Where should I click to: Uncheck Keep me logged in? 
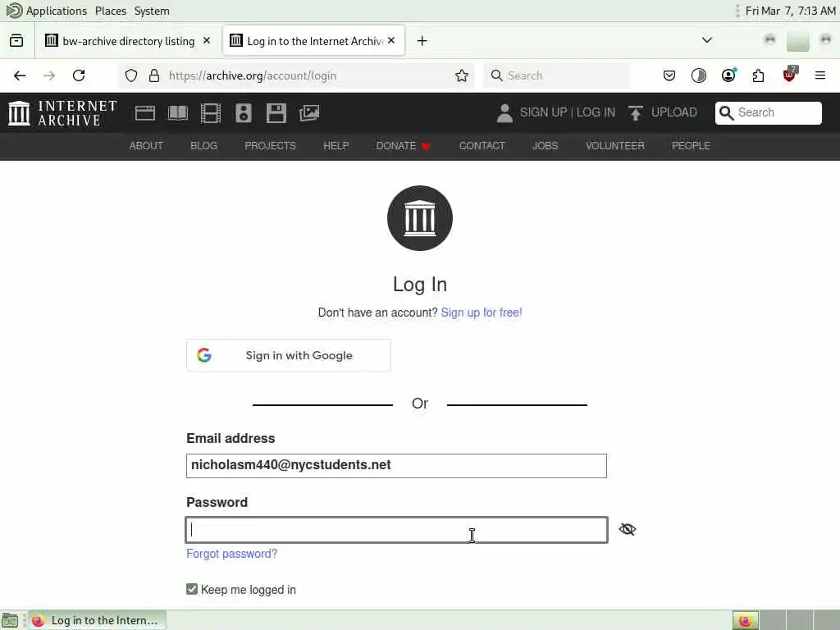192,589
